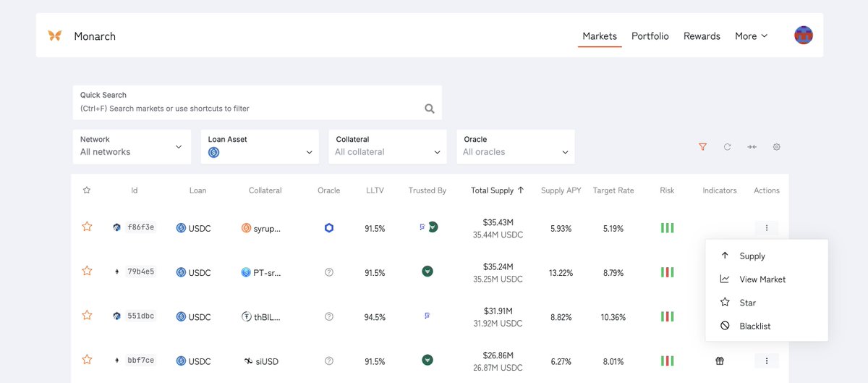Image resolution: width=868 pixels, height=383 pixels.
Task: Click the star column header icon
Action: tap(87, 190)
